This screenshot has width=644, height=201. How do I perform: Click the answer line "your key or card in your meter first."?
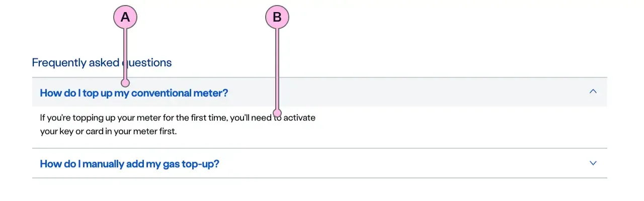click(108, 132)
